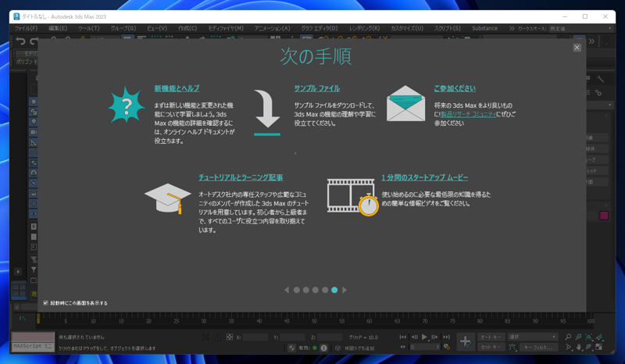Viewport: 625px width, 364px height.
Task: Toggle adaptive degradation icon in status bar
Action: coord(291,348)
